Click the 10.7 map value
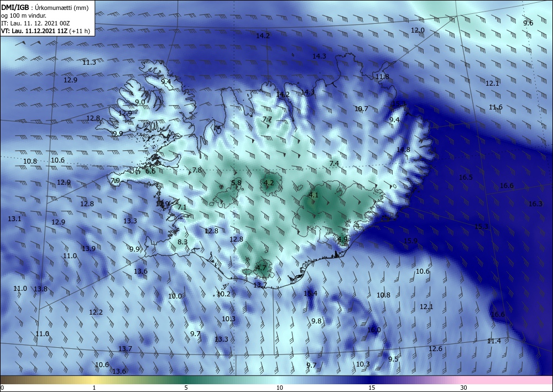The image size is (553, 392). 361,109
